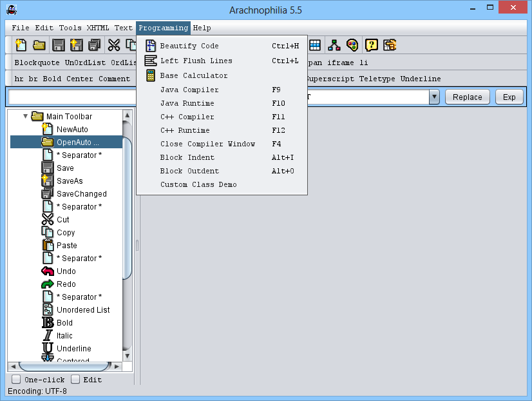Select the Redo item in tree
532x401 pixels.
coord(66,284)
